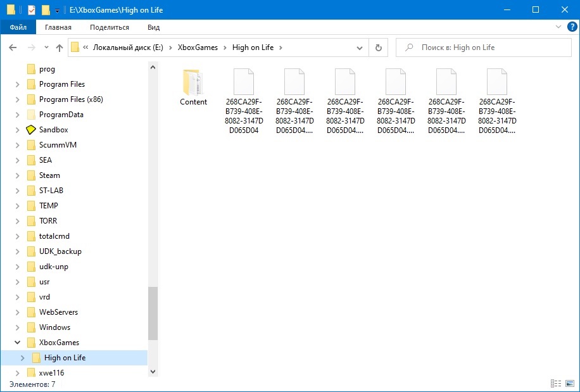
Task: Select XboxGames in the navigation tree
Action: point(59,342)
